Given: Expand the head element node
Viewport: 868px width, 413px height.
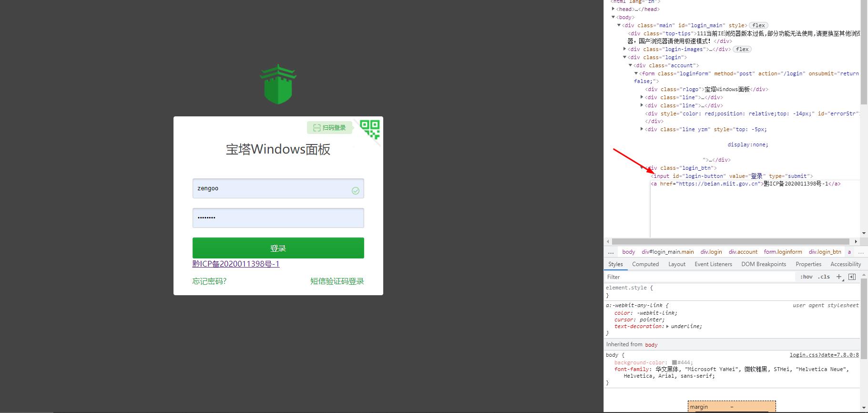Looking at the screenshot, I should coord(613,9).
